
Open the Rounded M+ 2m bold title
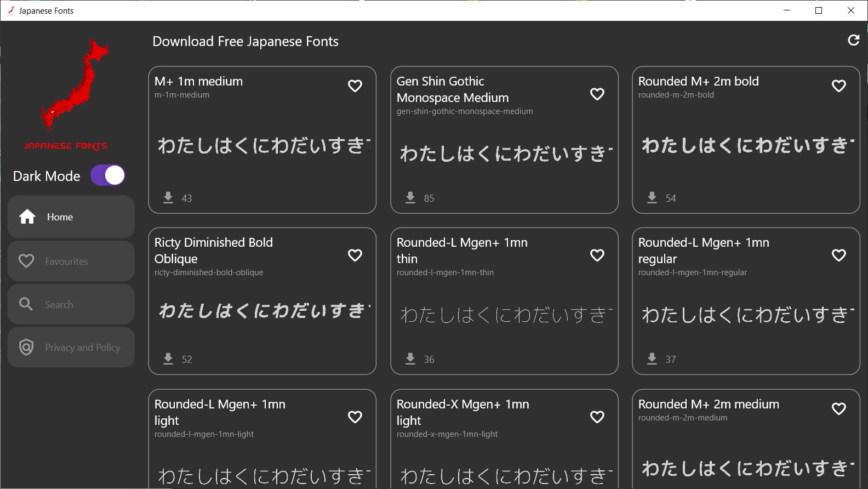pyautogui.click(x=699, y=81)
